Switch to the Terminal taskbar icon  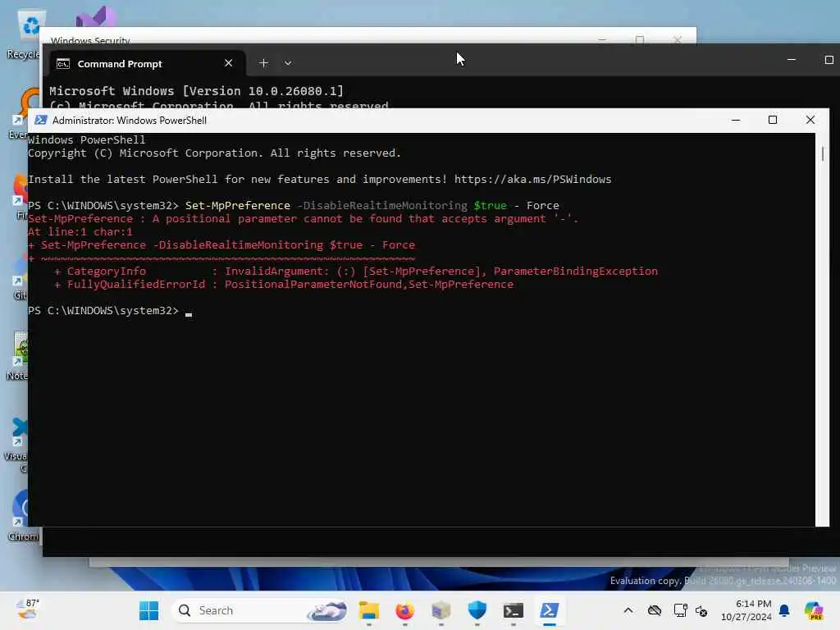coord(514,610)
